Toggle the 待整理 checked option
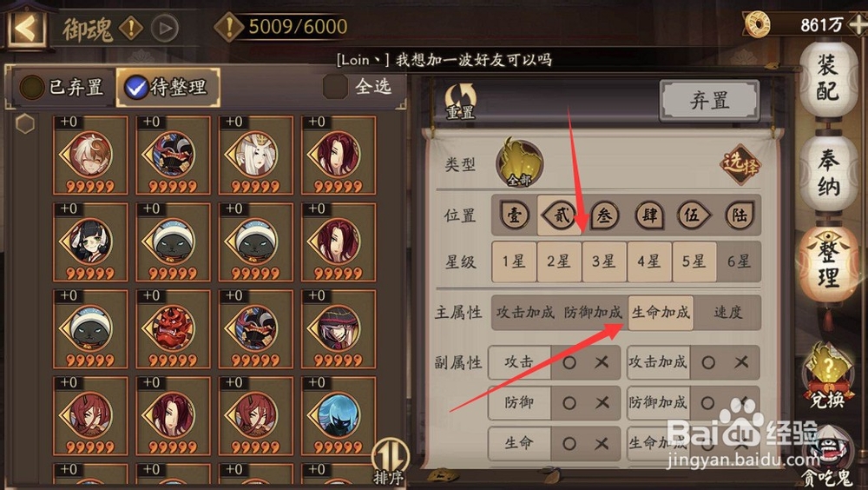 pos(168,87)
